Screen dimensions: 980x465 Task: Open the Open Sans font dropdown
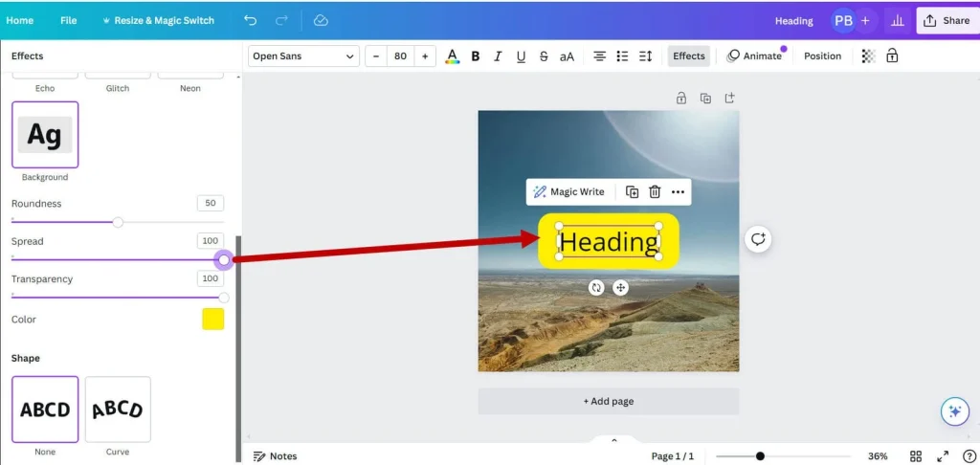click(x=304, y=56)
